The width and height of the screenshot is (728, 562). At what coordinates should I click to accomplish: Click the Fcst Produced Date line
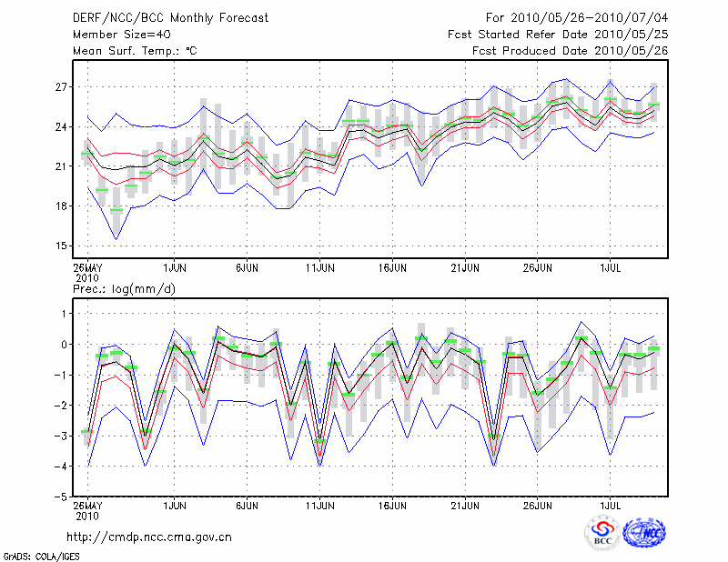pos(571,51)
